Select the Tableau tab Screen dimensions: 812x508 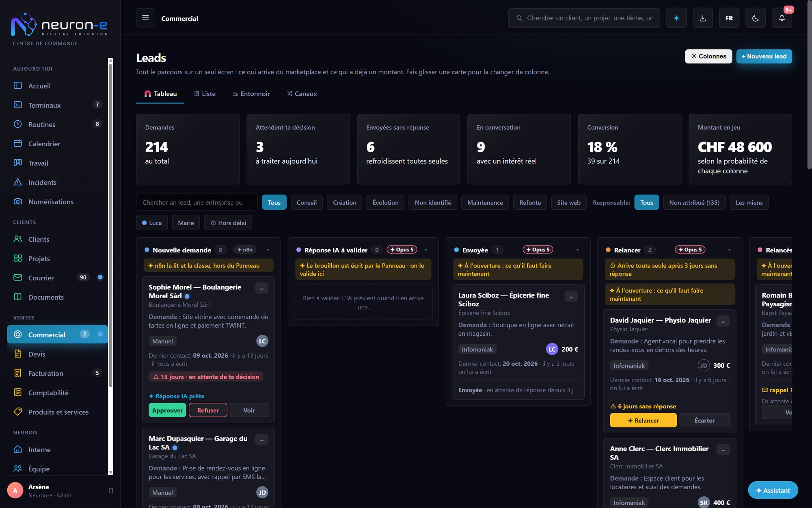click(160, 94)
